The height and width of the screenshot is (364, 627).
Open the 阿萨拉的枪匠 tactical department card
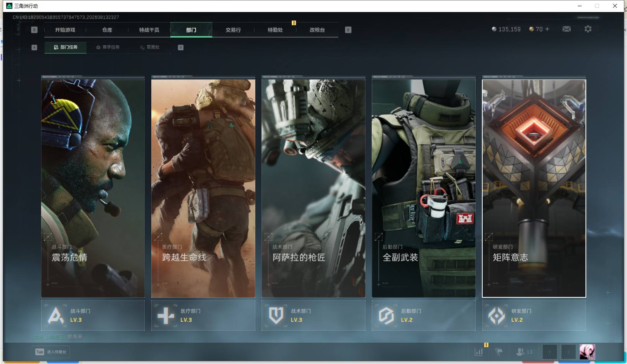[x=313, y=188]
